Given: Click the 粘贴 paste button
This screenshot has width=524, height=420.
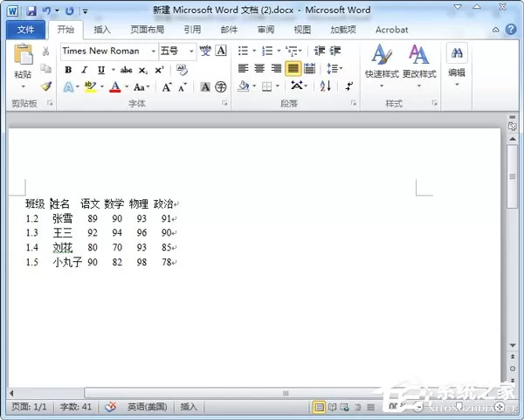Looking at the screenshot, I should click(x=23, y=67).
